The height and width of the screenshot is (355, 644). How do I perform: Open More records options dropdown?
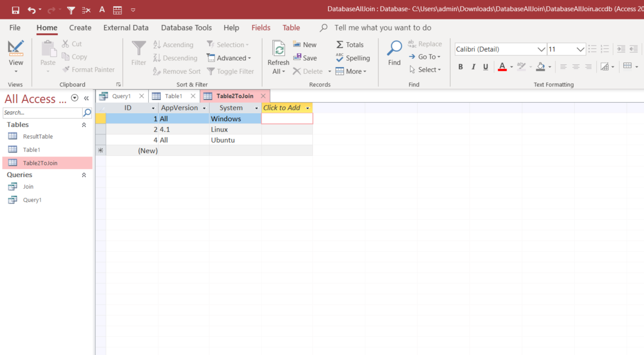(x=351, y=71)
